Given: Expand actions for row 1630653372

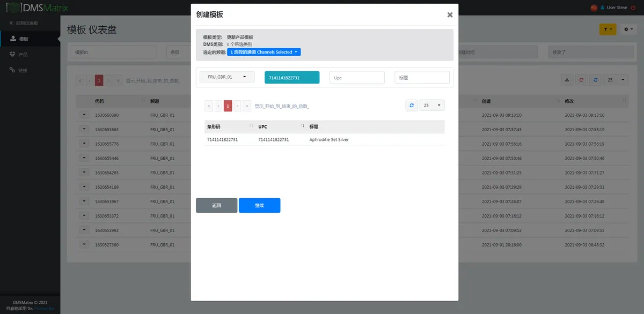Looking at the screenshot, I should tap(84, 215).
